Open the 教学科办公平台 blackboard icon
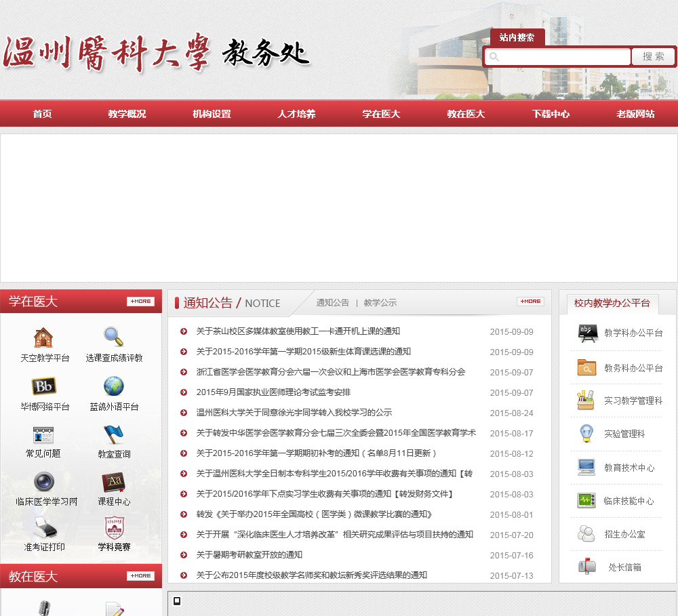 pyautogui.click(x=588, y=333)
